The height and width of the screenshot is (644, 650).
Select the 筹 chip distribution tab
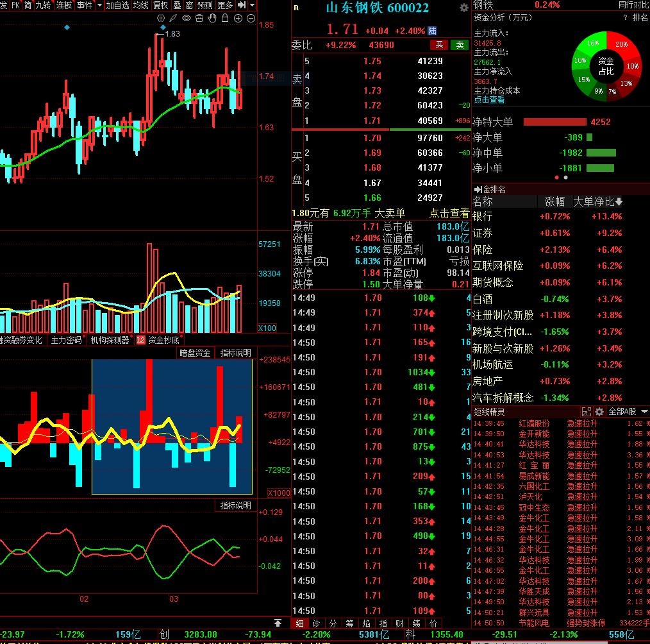349,623
